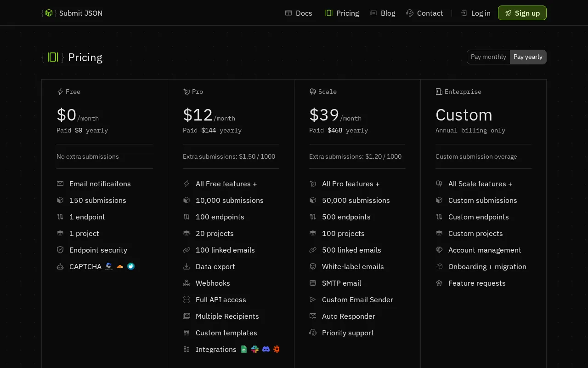Image resolution: width=588 pixels, height=368 pixels.
Task: Click the reCAPTCHA logo icon
Action: pyautogui.click(x=109, y=266)
